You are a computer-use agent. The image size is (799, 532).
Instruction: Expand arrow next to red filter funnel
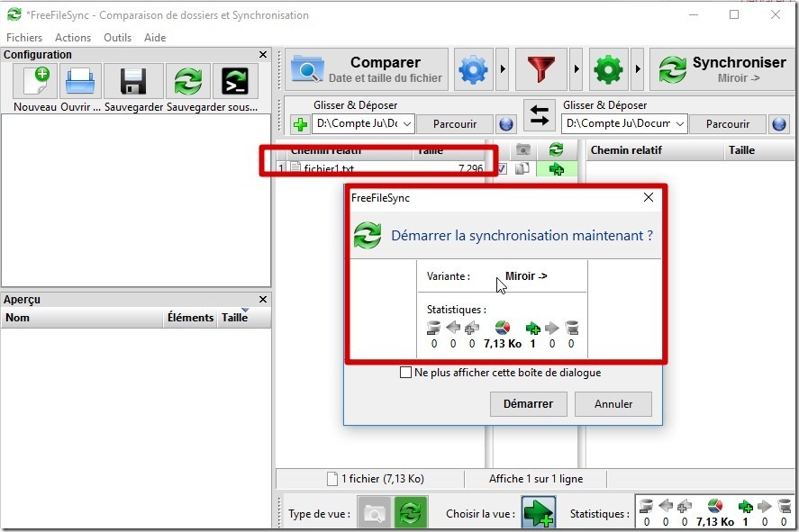(x=577, y=69)
